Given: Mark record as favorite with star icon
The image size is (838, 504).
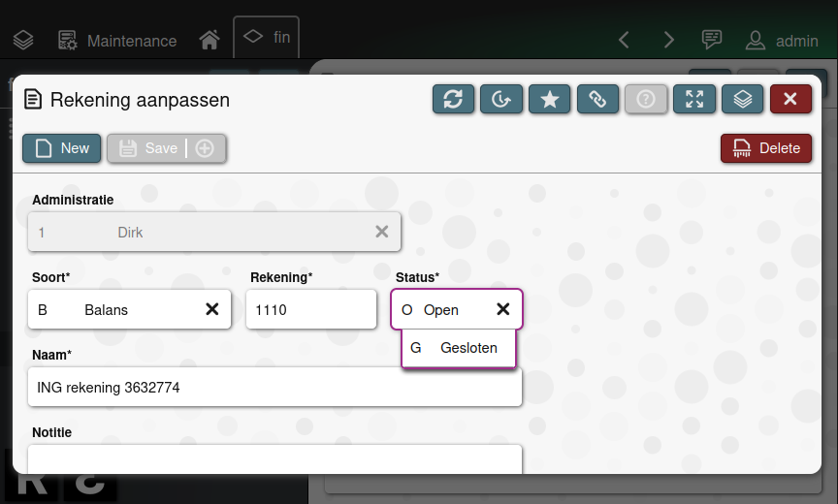Looking at the screenshot, I should 549,99.
